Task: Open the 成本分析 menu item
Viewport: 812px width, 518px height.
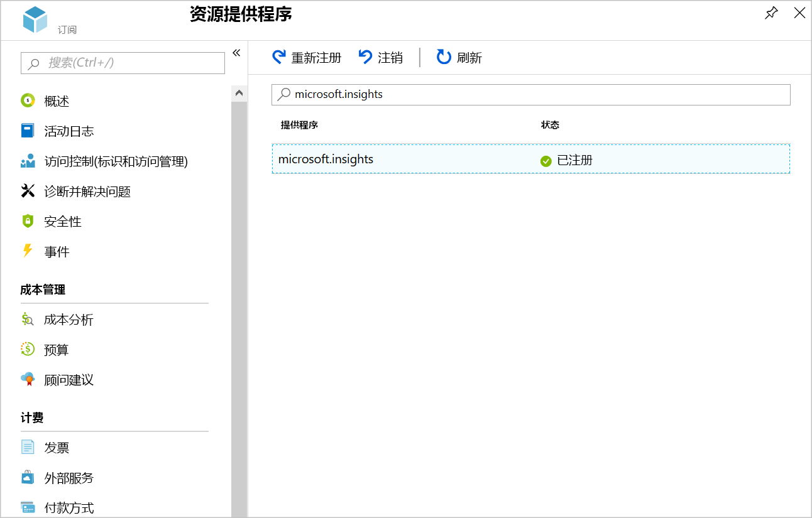Action: (x=69, y=320)
